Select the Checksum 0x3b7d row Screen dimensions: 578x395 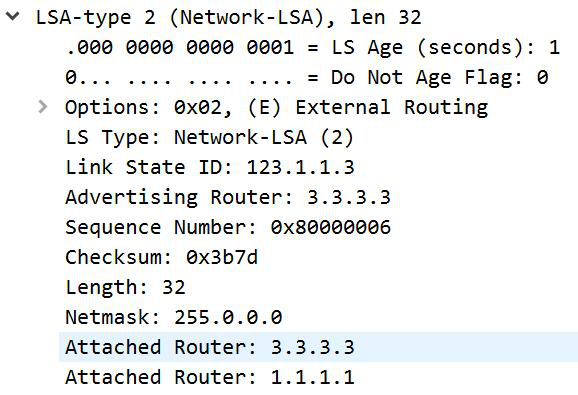click(161, 257)
